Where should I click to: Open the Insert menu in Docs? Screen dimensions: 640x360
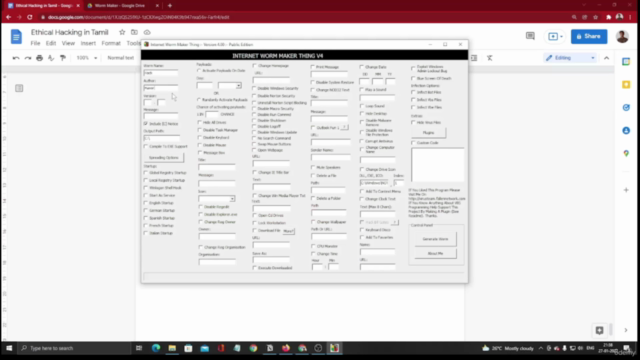click(88, 43)
